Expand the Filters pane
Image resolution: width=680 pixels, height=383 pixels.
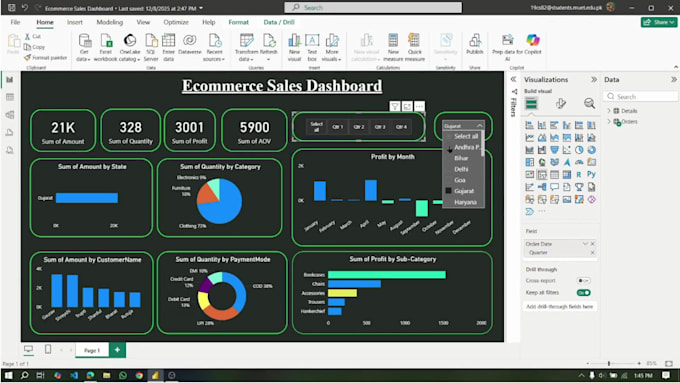pyautogui.click(x=513, y=79)
